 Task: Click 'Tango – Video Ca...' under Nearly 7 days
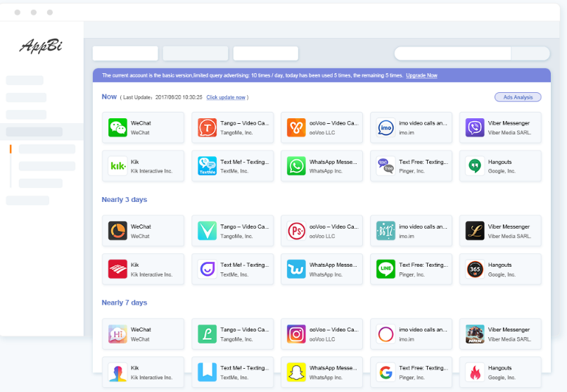[x=245, y=329]
